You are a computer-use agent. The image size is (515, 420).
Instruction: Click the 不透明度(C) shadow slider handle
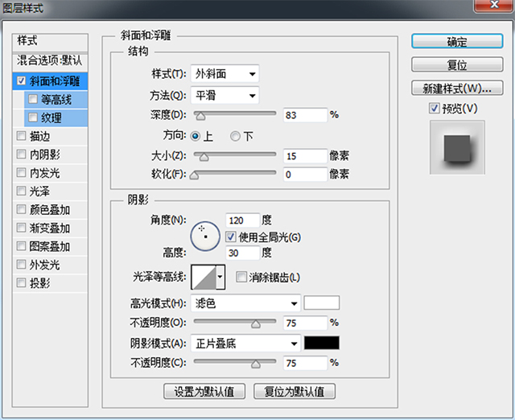pos(256,364)
